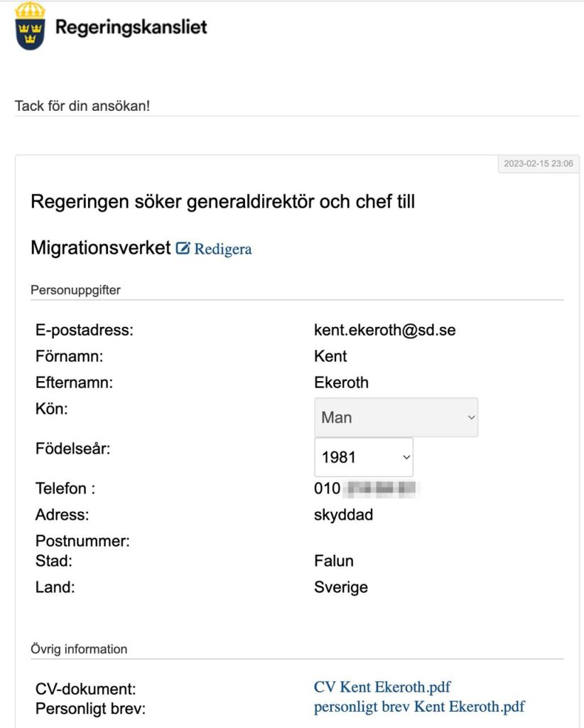This screenshot has height=728, width=584.
Task: Expand the Födelseår dropdown showing 1981
Action: [x=363, y=457]
